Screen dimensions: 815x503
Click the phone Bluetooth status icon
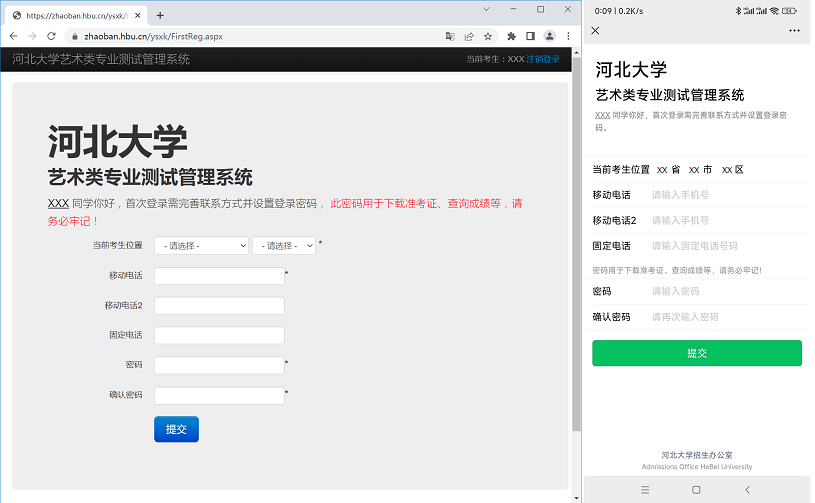coord(738,11)
